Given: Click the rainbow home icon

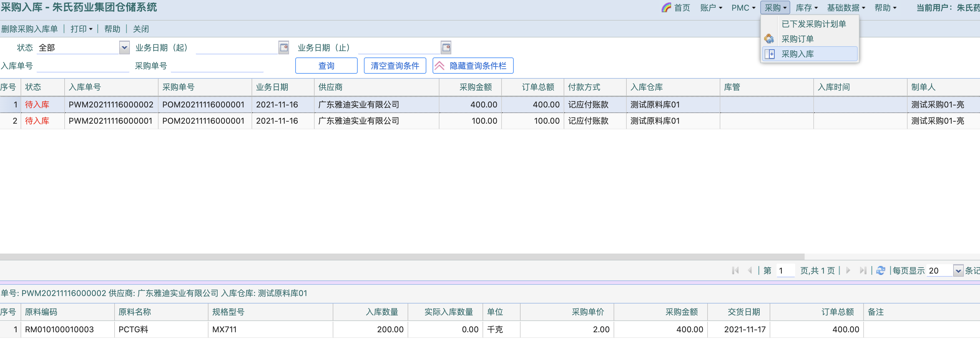Looking at the screenshot, I should (666, 7).
